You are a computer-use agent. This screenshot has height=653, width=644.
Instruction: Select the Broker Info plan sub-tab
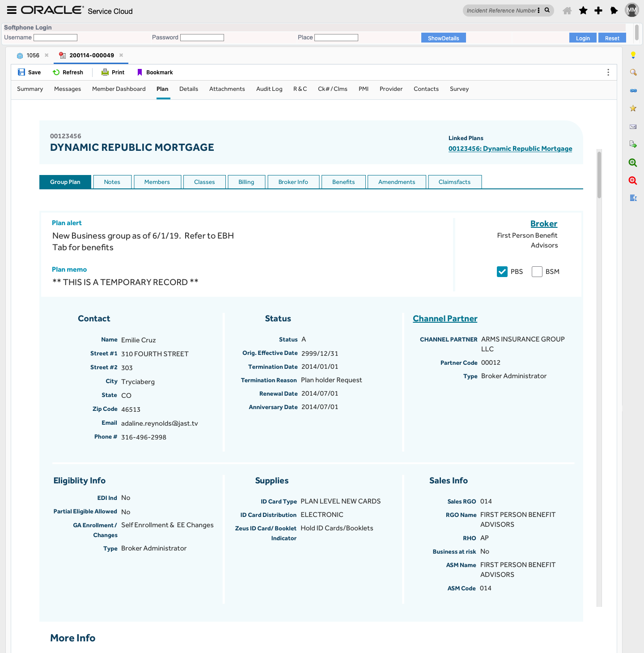coord(293,182)
